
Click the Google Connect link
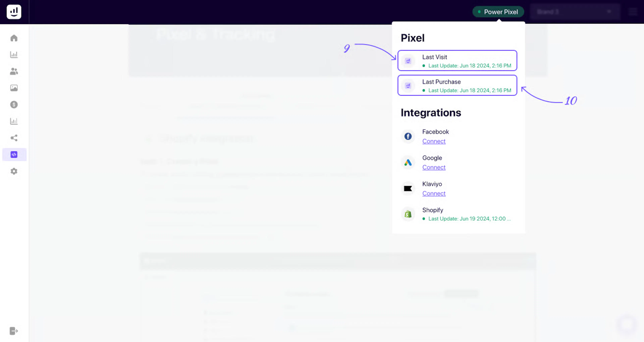(x=434, y=167)
